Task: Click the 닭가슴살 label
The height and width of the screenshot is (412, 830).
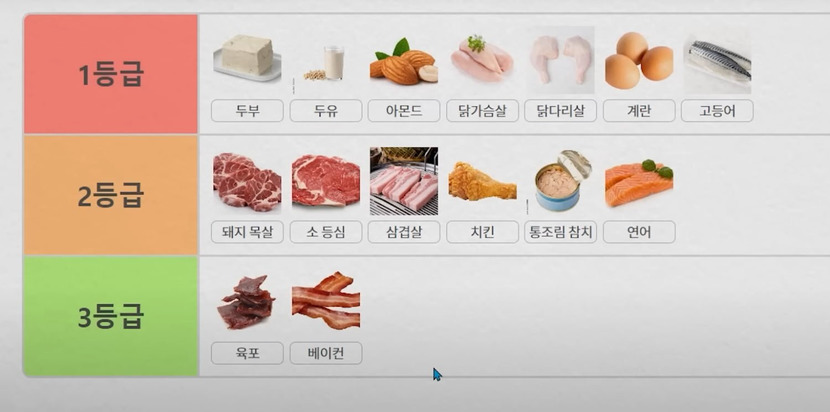Action: [482, 111]
